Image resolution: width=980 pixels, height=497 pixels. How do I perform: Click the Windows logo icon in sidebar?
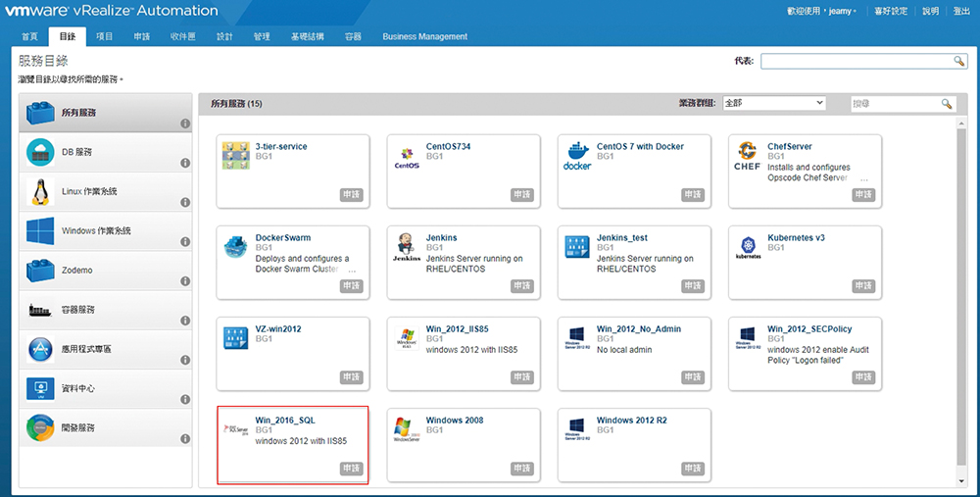pyautogui.click(x=41, y=231)
